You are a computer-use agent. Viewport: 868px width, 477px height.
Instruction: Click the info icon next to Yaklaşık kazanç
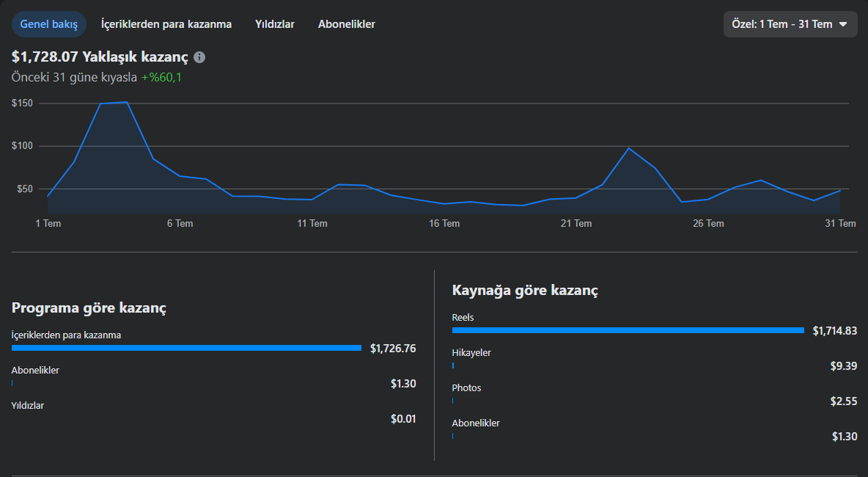200,57
